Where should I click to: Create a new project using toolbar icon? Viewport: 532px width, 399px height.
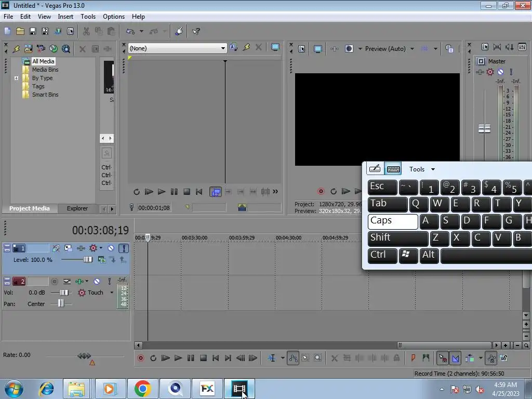[7, 31]
